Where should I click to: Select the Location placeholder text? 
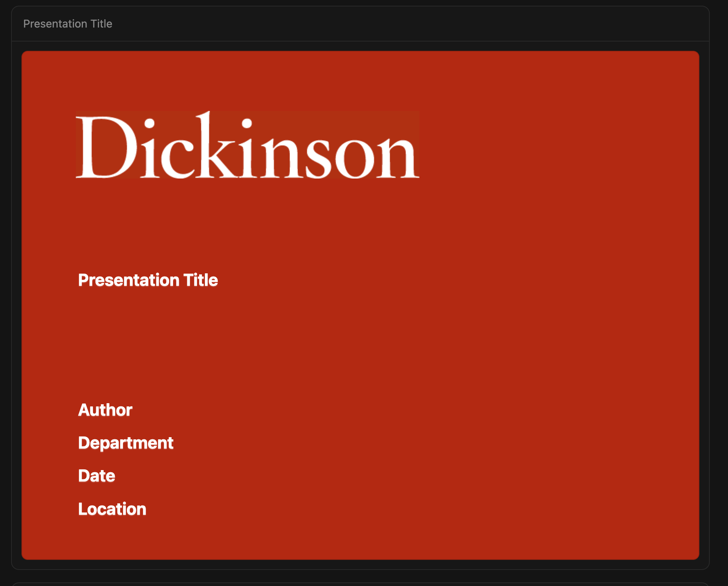pos(112,508)
